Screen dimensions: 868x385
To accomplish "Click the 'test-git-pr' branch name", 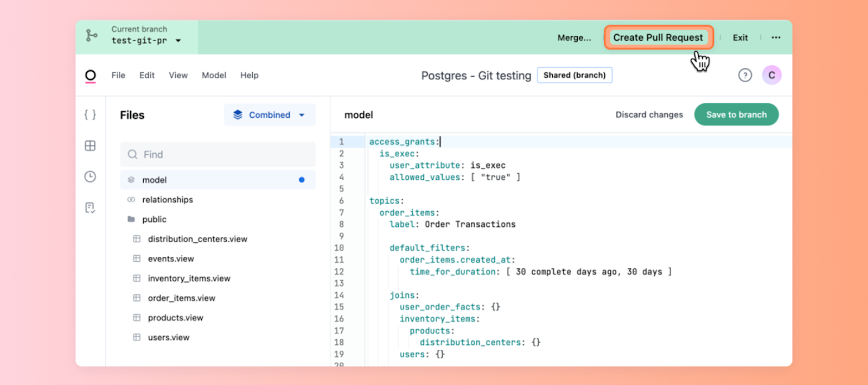I will [139, 41].
